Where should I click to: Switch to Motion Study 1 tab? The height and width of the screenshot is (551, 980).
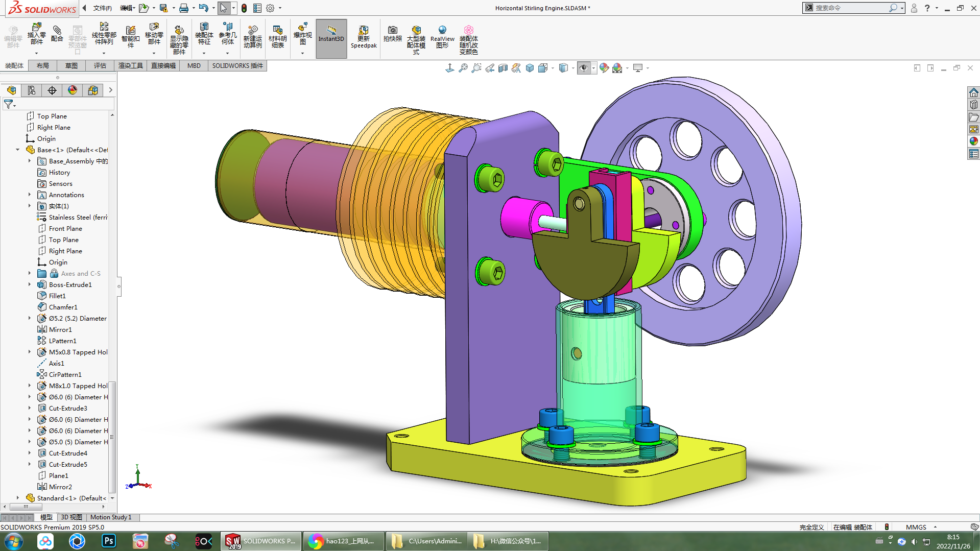[111, 517]
